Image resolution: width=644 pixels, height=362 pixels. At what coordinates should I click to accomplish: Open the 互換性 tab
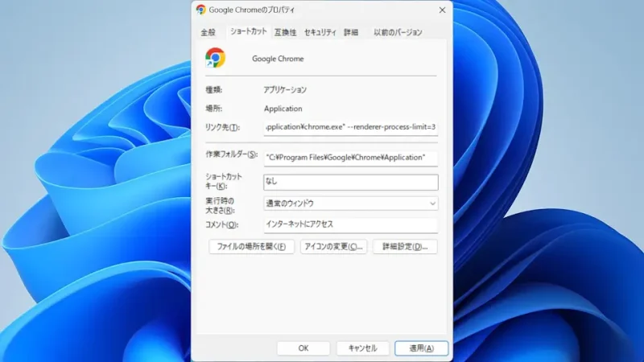point(285,32)
